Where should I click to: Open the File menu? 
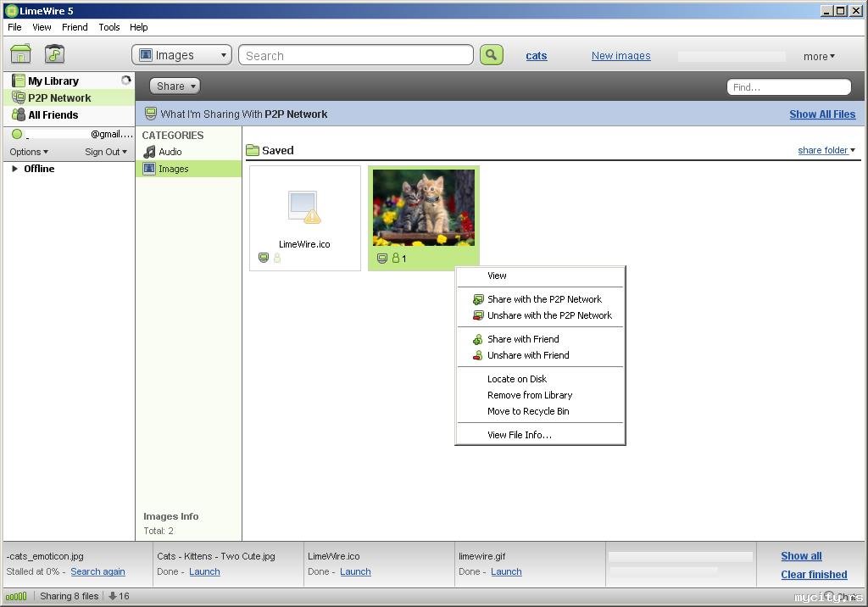pos(14,27)
